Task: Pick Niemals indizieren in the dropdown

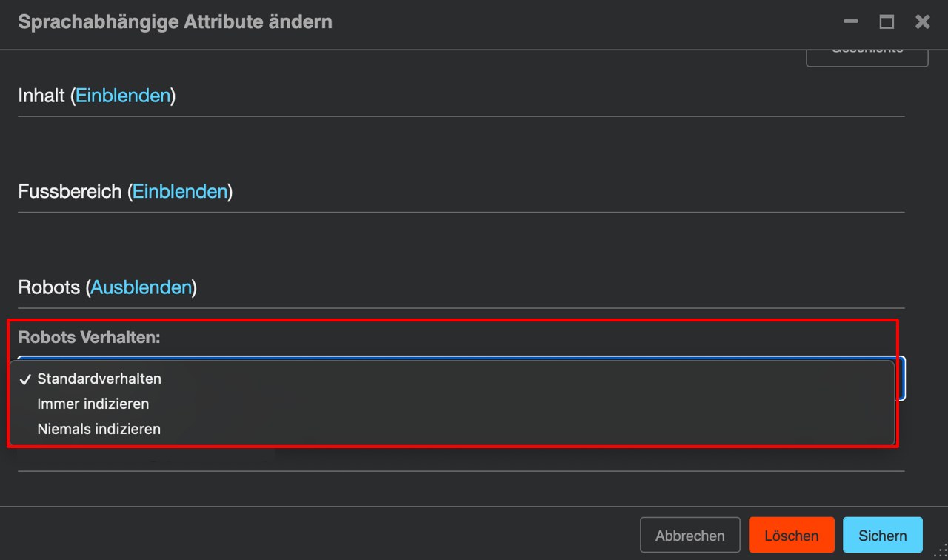Action: tap(99, 429)
